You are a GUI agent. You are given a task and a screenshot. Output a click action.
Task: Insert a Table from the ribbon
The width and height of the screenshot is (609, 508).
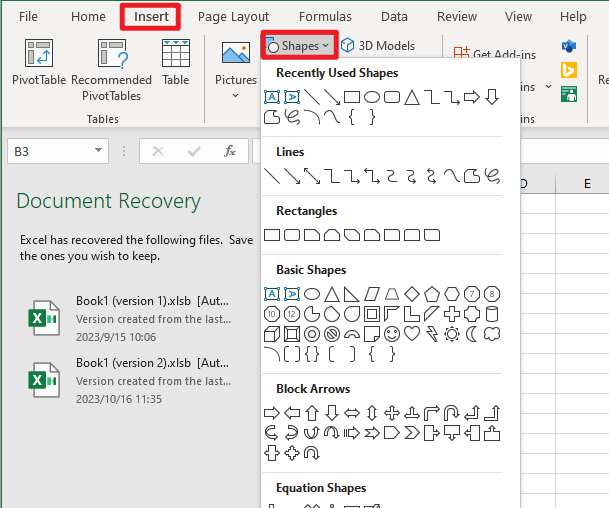tap(176, 62)
